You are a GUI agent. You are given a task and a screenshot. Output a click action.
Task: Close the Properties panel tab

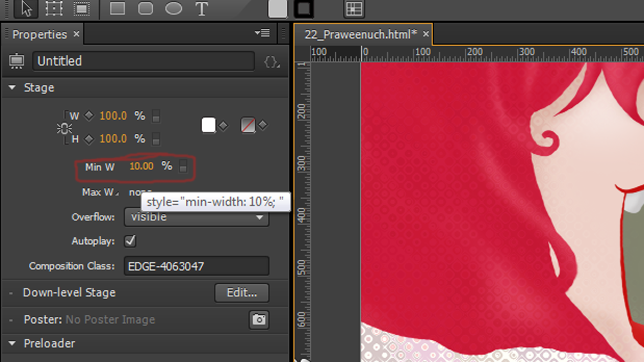click(76, 34)
